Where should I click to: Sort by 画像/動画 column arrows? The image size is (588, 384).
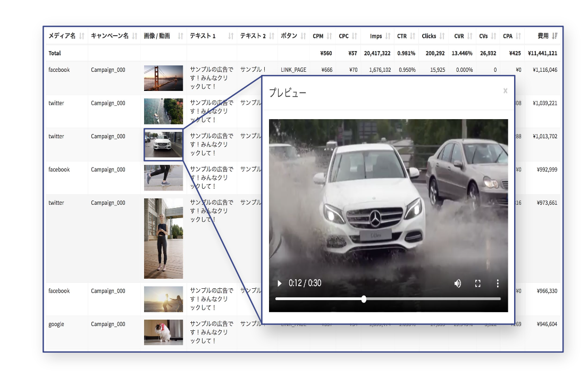181,36
